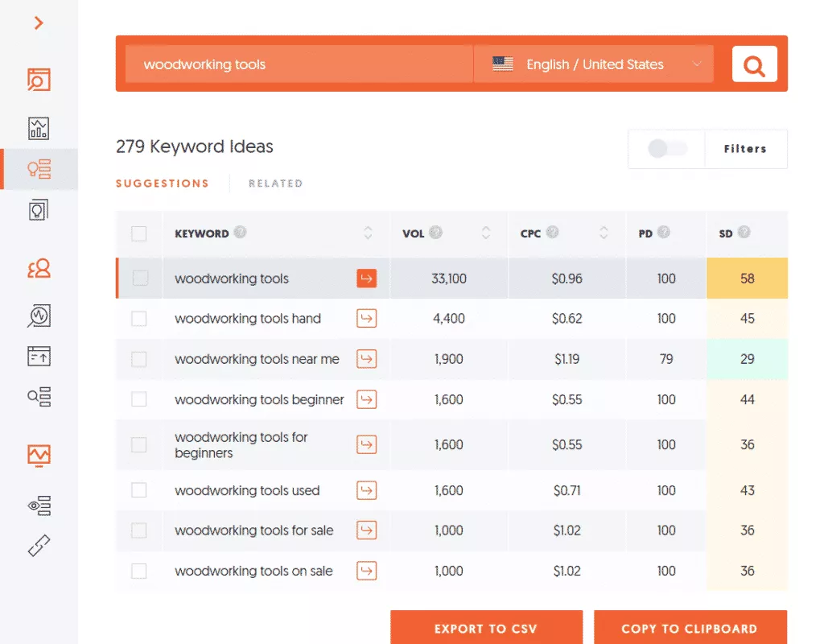
Task: Check the box next to woodworking tools
Action: pos(139,278)
